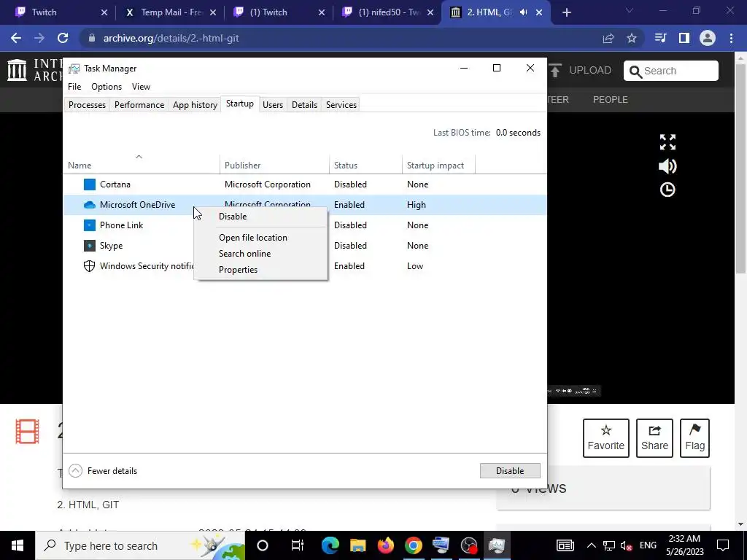Reload the archive.org page
This screenshot has width=747, height=560.
click(x=63, y=38)
